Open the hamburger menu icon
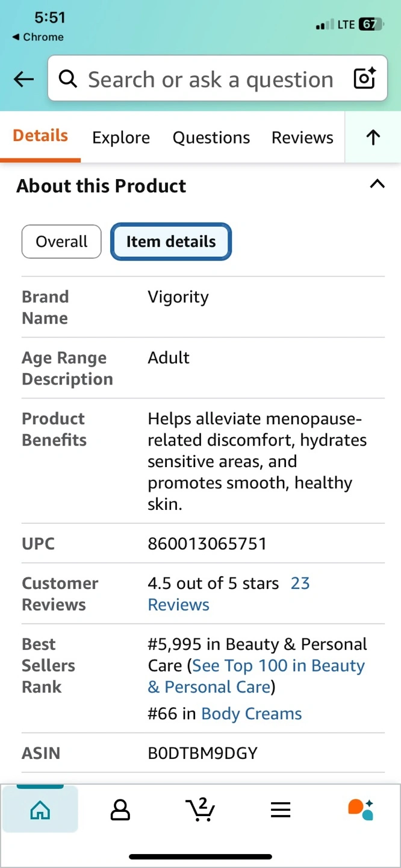Screen dimensions: 401x868 point(281,810)
